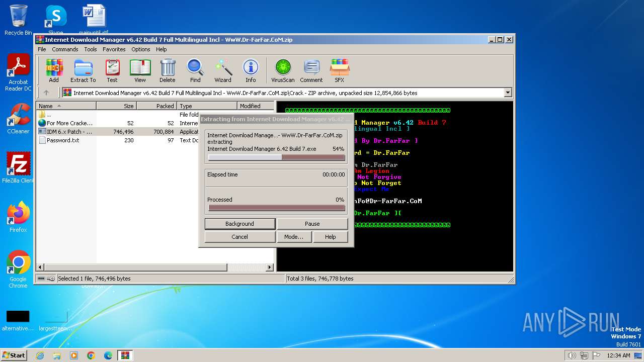Click the Processed total progress bar
The width and height of the screenshot is (644, 362).
tap(276, 208)
